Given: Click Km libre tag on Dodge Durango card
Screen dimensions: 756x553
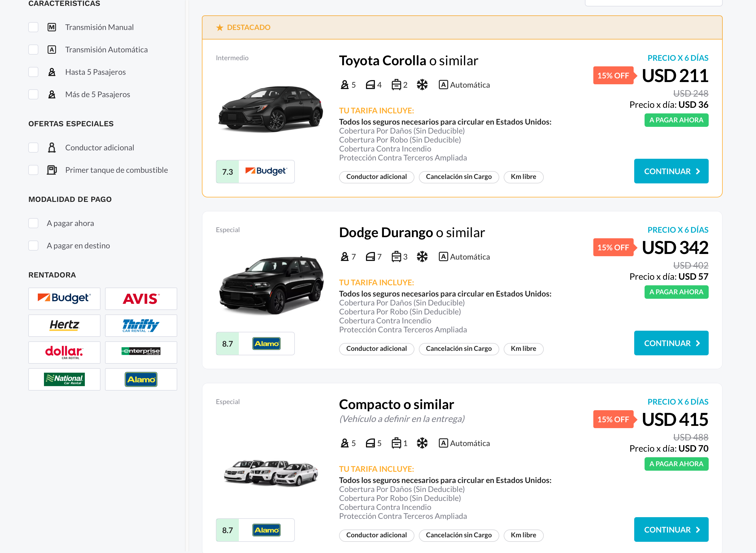Looking at the screenshot, I should click(x=523, y=349).
